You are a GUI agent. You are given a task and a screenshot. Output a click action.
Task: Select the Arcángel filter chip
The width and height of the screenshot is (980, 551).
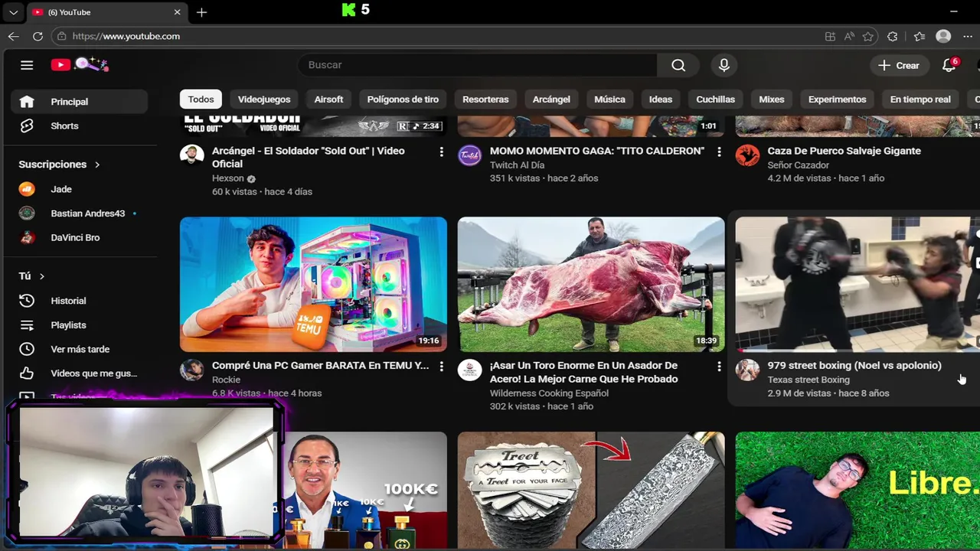(x=551, y=99)
